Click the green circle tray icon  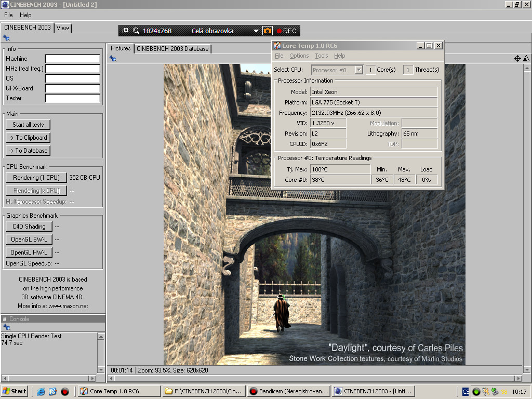click(x=476, y=392)
